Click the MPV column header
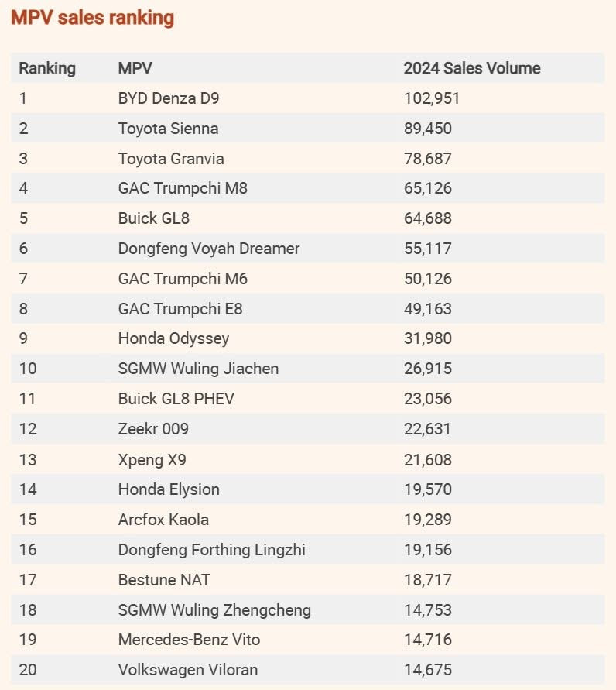 pyautogui.click(x=135, y=68)
